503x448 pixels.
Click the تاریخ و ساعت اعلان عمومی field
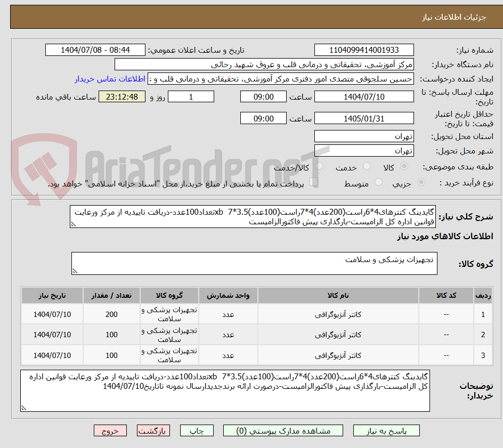(96, 50)
